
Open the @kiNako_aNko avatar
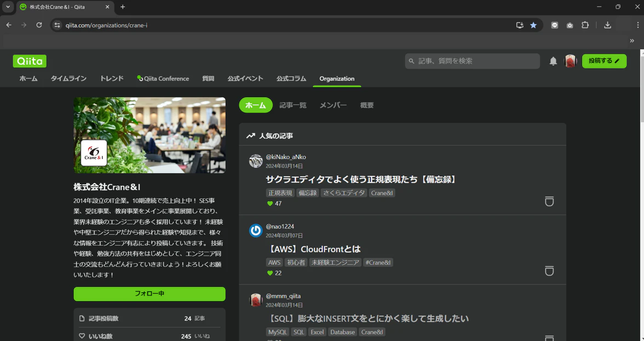click(255, 161)
